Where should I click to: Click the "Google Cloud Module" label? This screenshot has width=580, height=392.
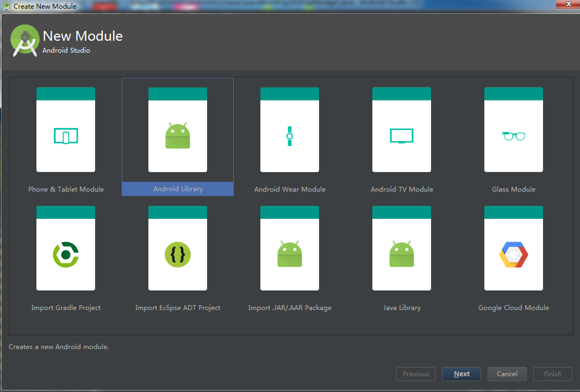coord(514,307)
